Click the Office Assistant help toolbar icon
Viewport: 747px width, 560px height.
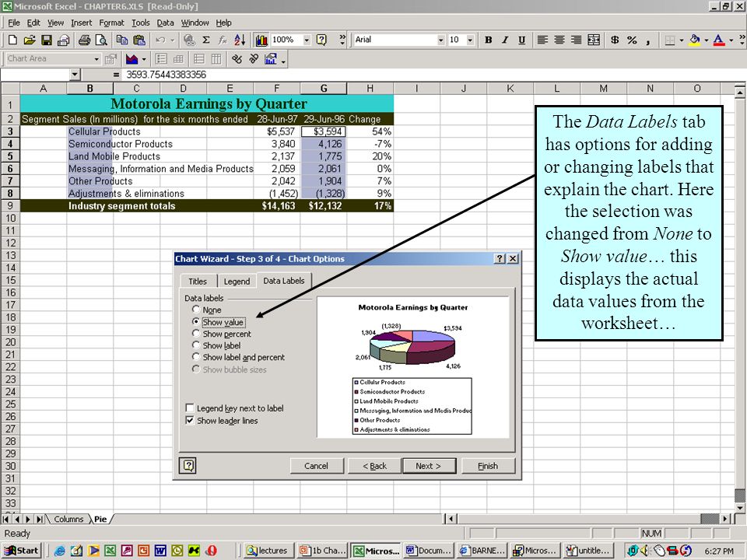[322, 40]
